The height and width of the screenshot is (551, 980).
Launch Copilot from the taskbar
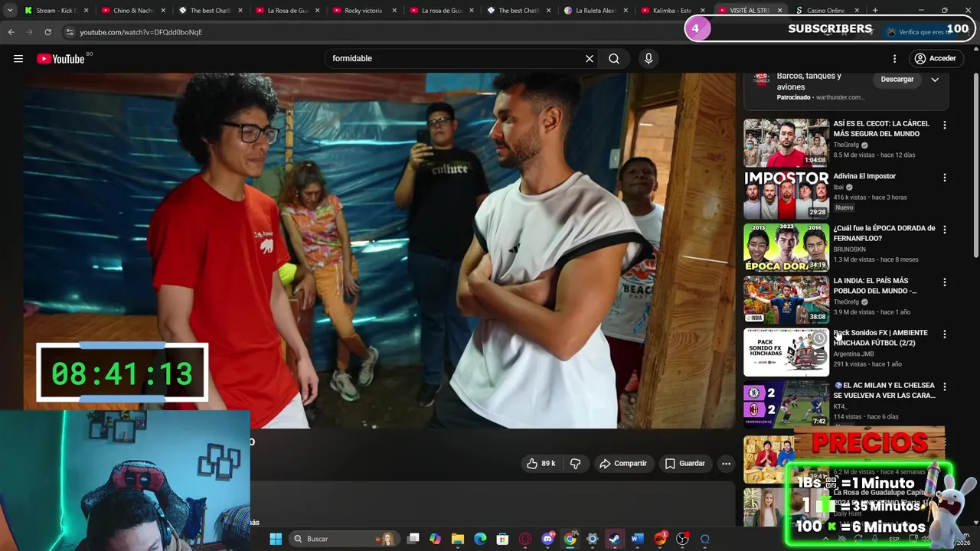click(x=436, y=539)
